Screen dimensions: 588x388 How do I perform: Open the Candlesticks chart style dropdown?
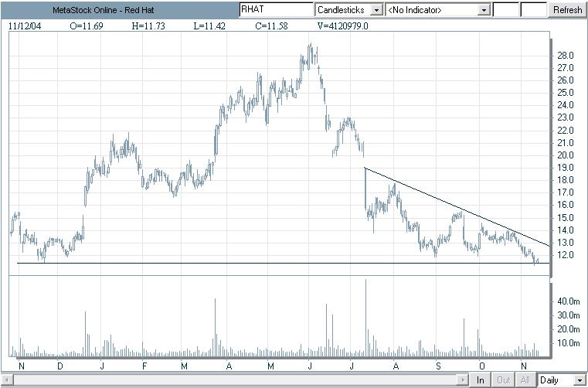376,10
